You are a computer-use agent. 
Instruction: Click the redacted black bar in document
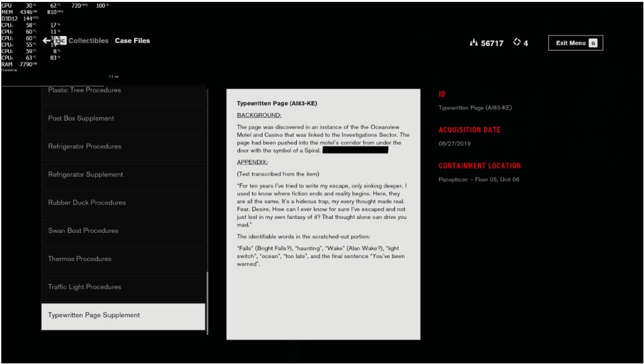(x=355, y=150)
